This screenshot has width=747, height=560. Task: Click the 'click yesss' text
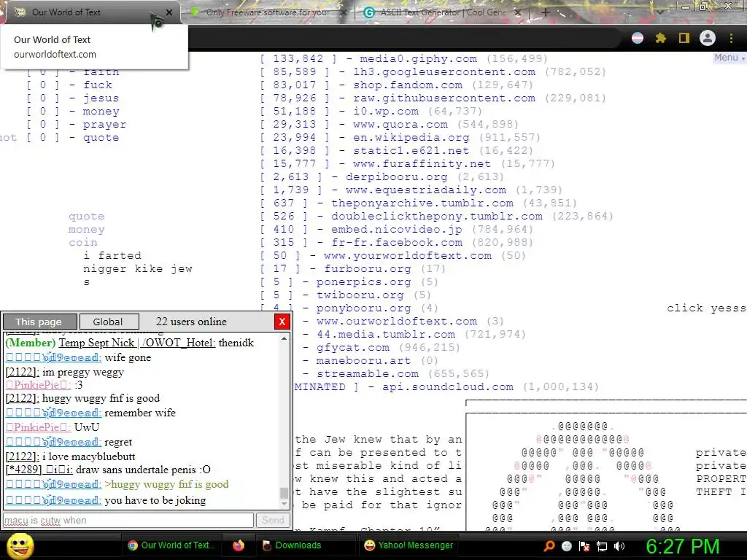click(706, 308)
